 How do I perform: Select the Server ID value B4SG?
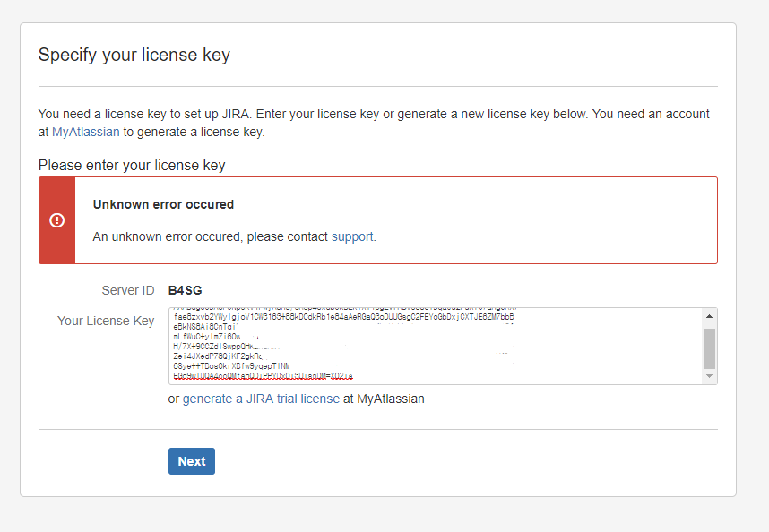(x=186, y=290)
